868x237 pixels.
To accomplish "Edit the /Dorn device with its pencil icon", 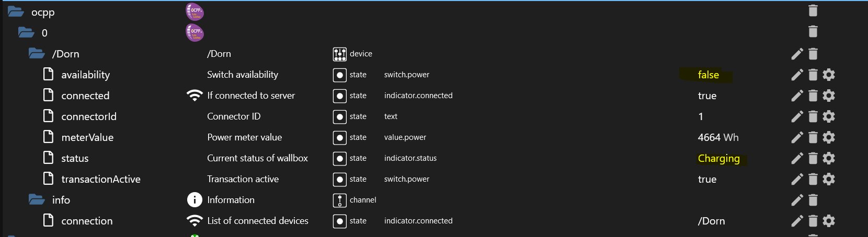I will (797, 54).
